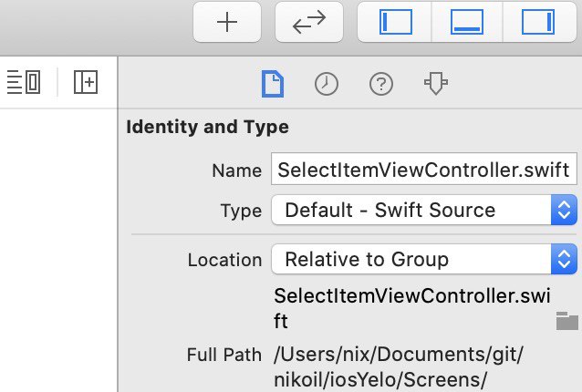Open the Location popup Relative to Group

click(x=424, y=259)
